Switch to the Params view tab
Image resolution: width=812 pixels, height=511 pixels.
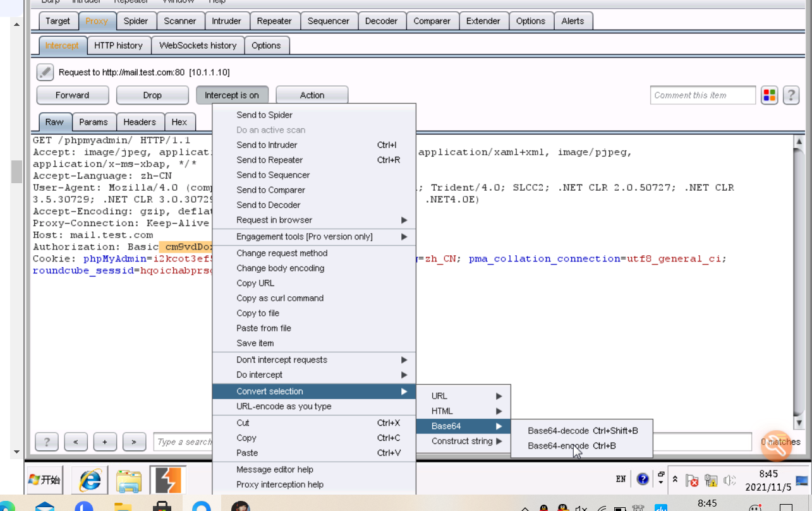coord(94,122)
